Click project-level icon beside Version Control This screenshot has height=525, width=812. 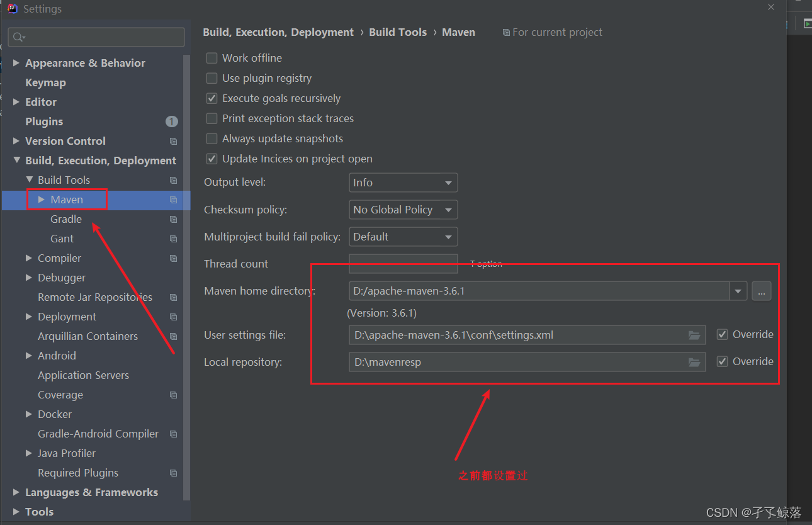click(x=174, y=141)
